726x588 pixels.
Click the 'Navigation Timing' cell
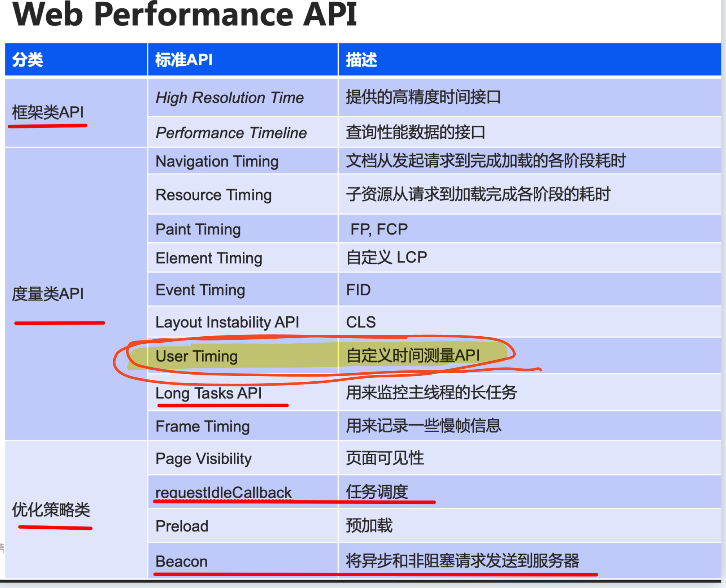(243, 161)
